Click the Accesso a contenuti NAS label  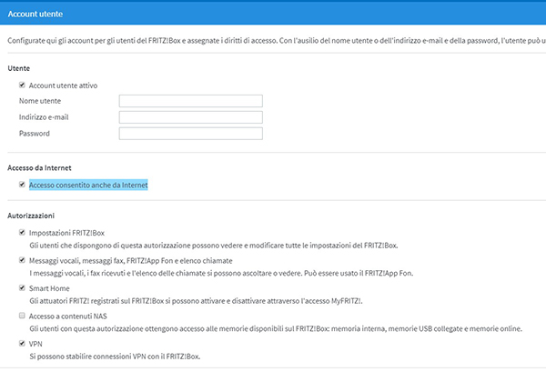tap(68, 317)
